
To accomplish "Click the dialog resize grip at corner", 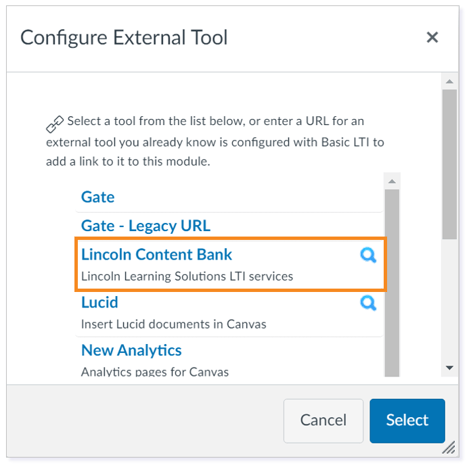I will coord(449,447).
